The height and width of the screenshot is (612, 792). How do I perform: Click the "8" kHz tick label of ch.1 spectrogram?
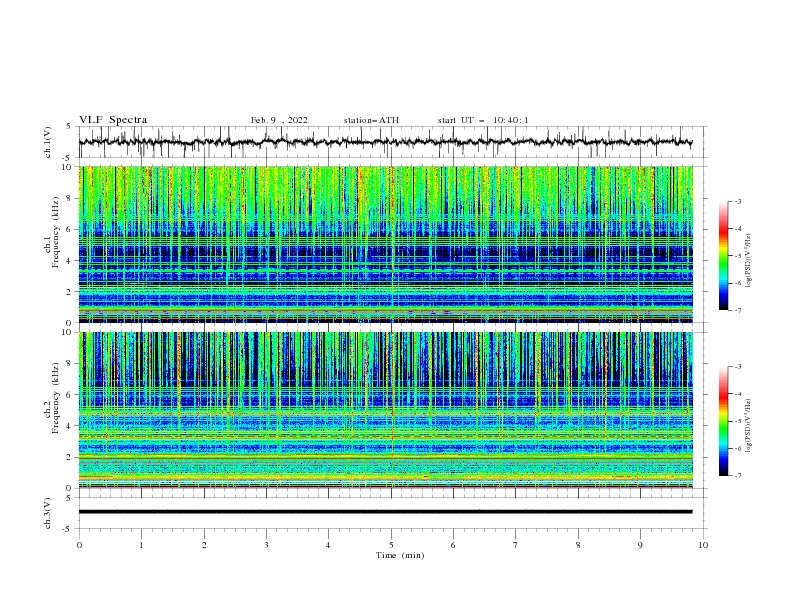click(x=70, y=198)
